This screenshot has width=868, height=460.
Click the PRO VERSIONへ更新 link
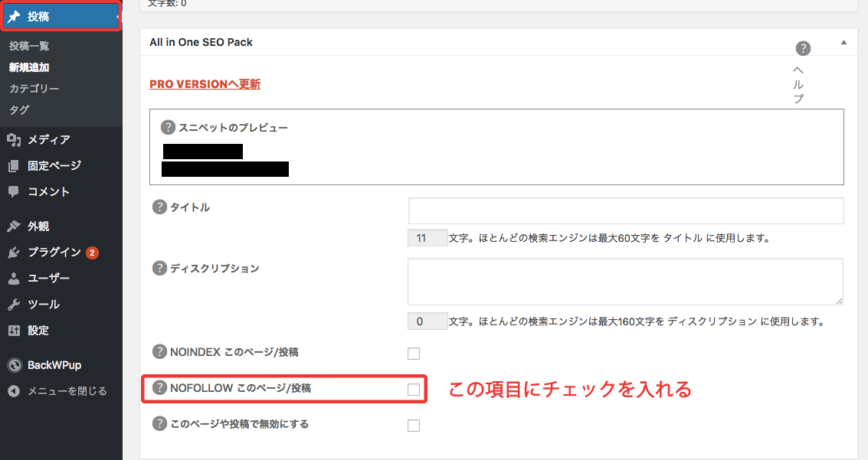[x=205, y=84]
